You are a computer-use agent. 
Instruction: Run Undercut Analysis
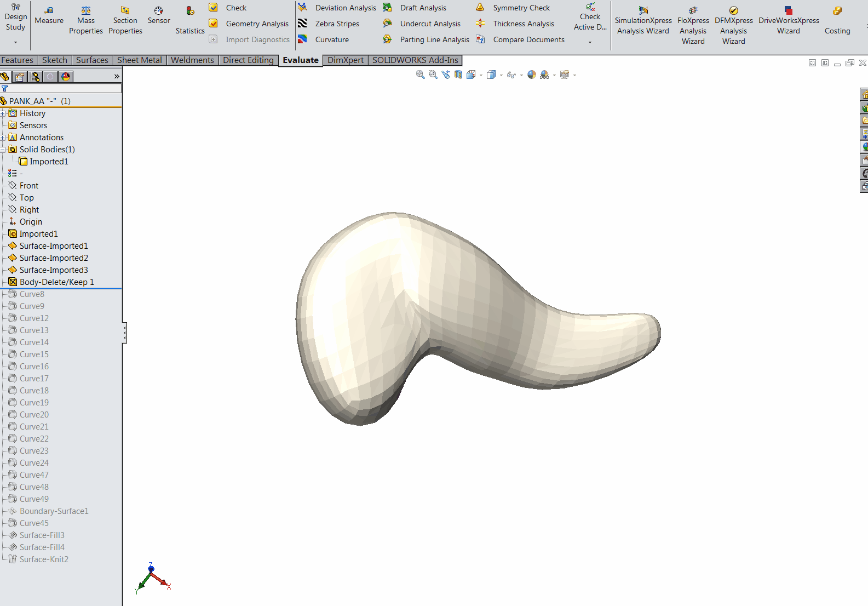coord(422,24)
